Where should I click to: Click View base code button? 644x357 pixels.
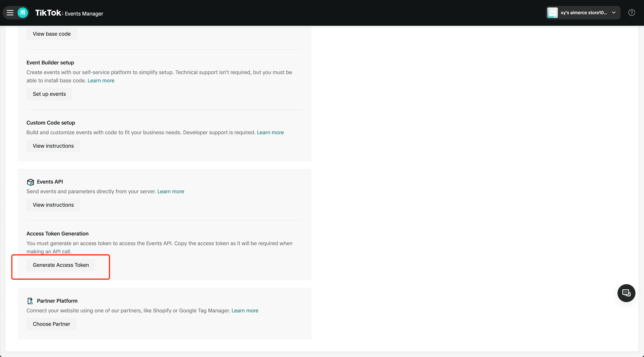52,34
